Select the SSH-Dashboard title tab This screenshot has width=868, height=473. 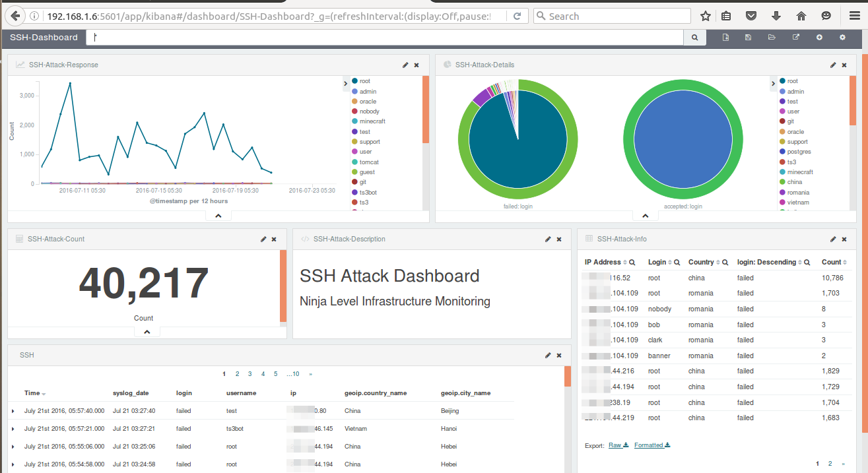[43, 37]
